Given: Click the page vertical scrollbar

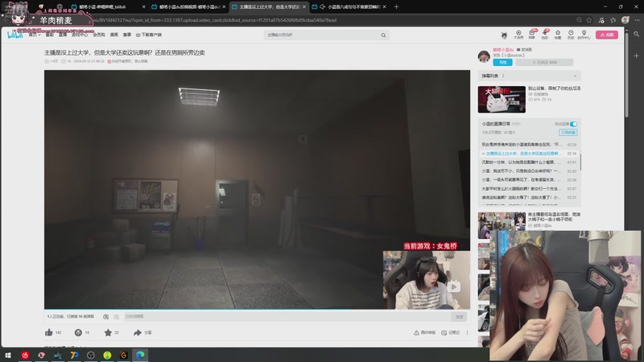Looking at the screenshot, I should click(626, 74).
